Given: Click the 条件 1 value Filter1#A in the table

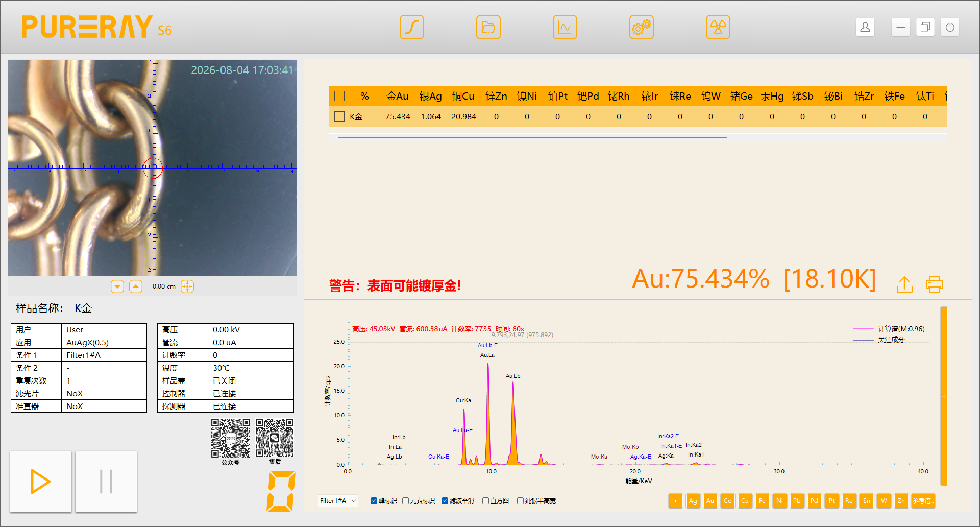Looking at the screenshot, I should [x=104, y=355].
